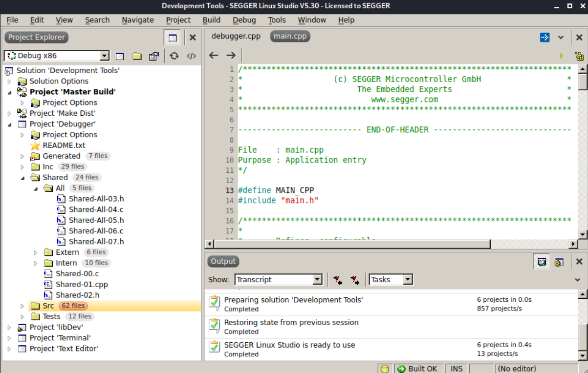Select the main.cpp tab
The width and height of the screenshot is (588, 373).
coord(290,37)
